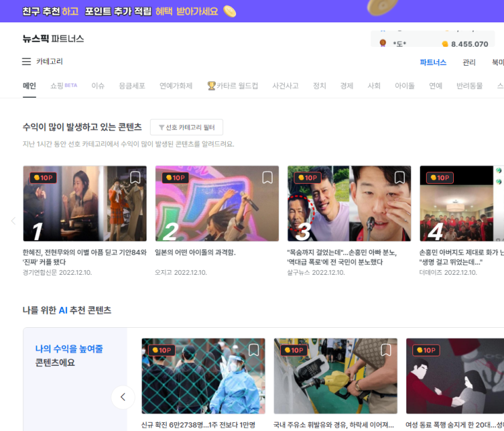The height and width of the screenshot is (431, 504).
Task: Click the 관리 navigation link
Action: [469, 62]
